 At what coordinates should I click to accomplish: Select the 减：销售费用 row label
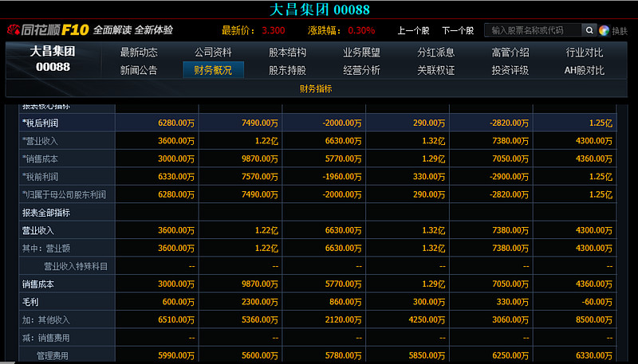46,338
